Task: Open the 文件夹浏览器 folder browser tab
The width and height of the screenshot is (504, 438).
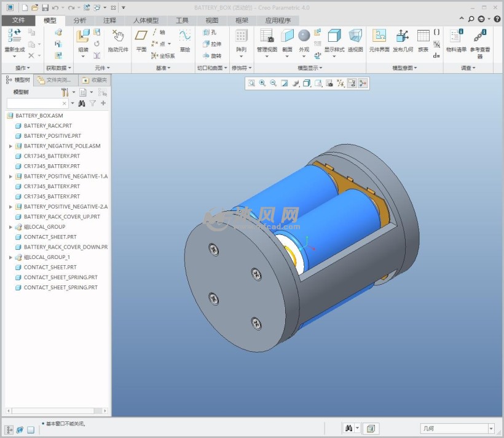Action: [x=56, y=80]
